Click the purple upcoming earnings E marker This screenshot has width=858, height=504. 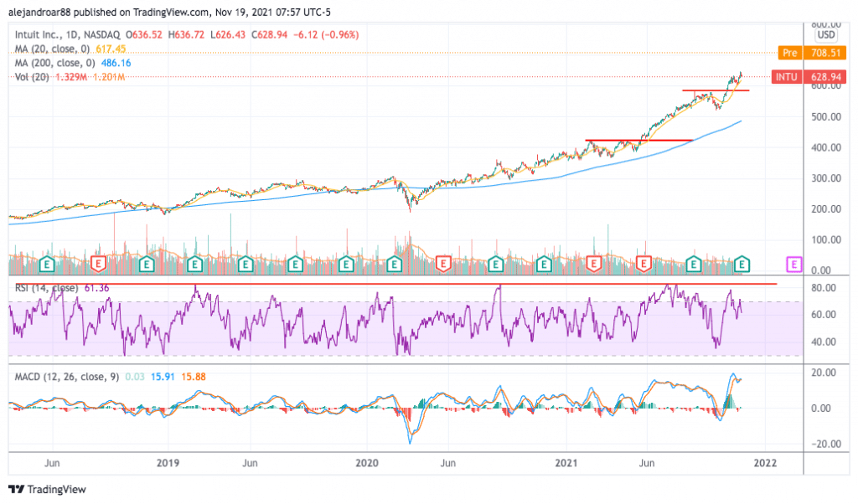pos(793,265)
